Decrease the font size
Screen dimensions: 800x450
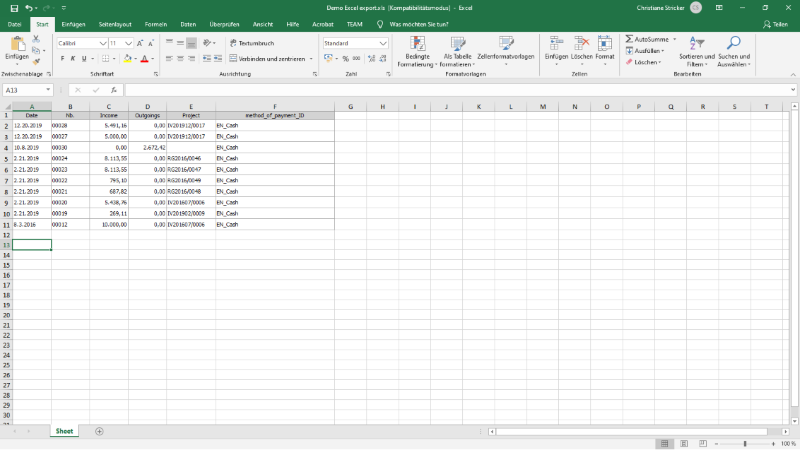point(151,43)
